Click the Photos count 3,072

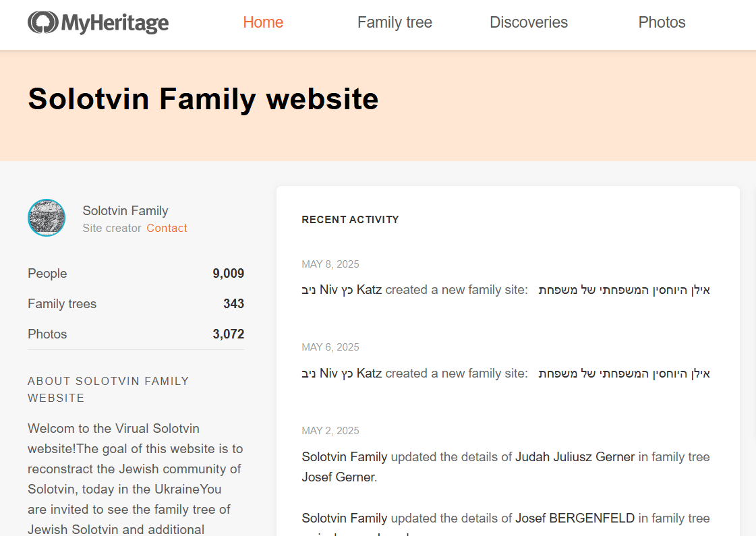229,334
